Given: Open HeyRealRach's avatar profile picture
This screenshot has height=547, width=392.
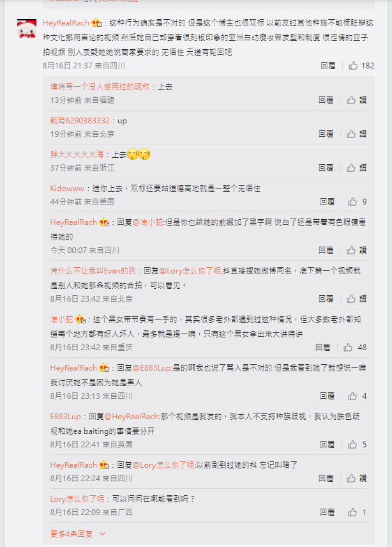Looking at the screenshot, I should point(27,29).
